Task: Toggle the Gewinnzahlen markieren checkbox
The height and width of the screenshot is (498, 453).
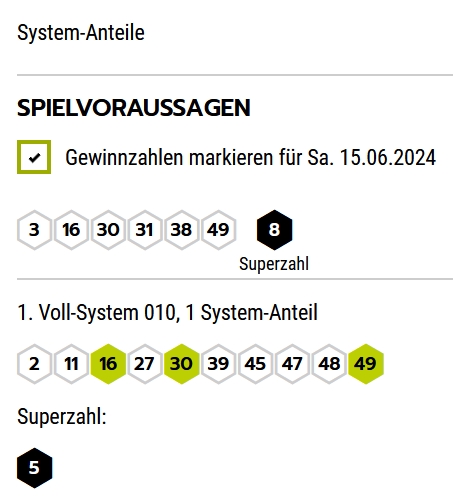Action: pyautogui.click(x=34, y=157)
